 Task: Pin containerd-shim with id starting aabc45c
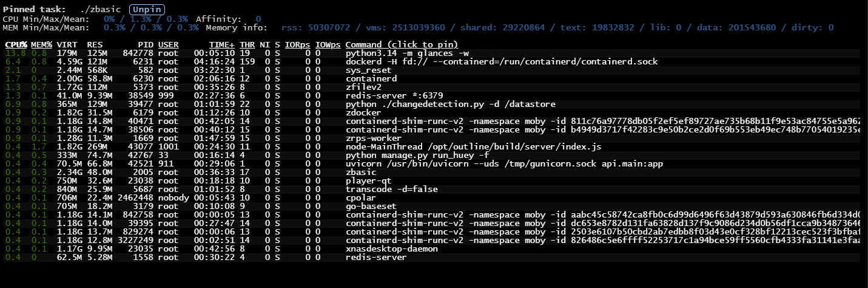coord(603,214)
